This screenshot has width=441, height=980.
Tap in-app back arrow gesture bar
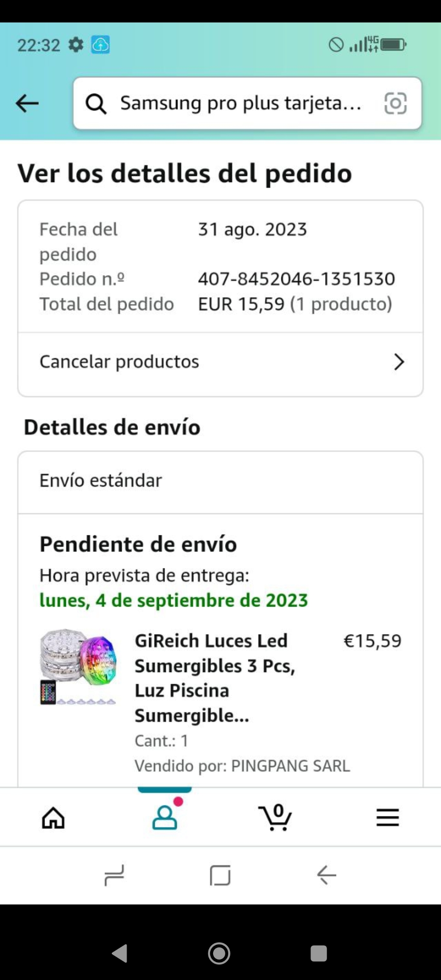click(326, 875)
